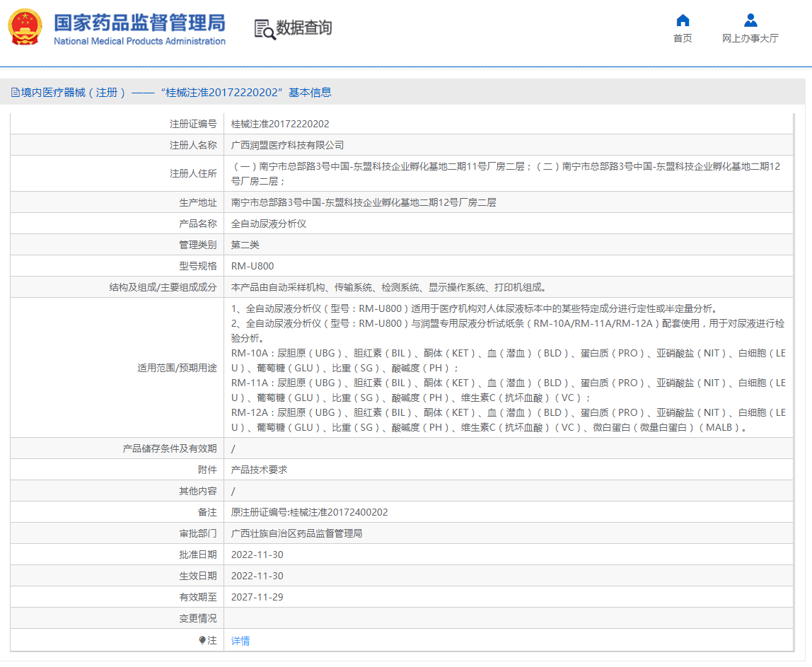Screen dimensions: 812x667
Task: Click 产品技术要求 attachment value
Action: pyautogui.click(x=259, y=470)
